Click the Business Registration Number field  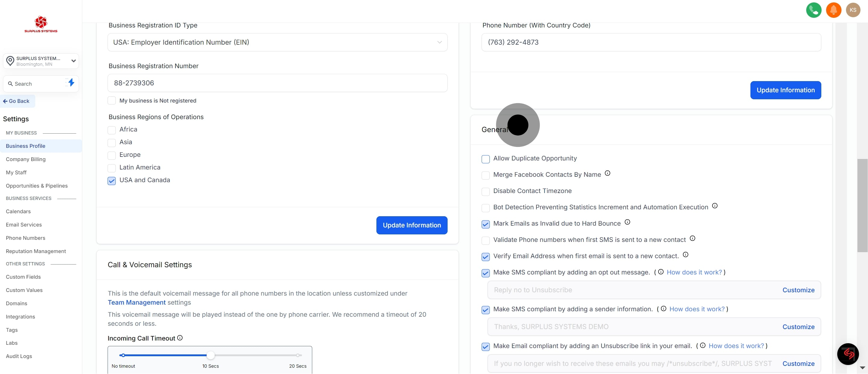point(277,83)
